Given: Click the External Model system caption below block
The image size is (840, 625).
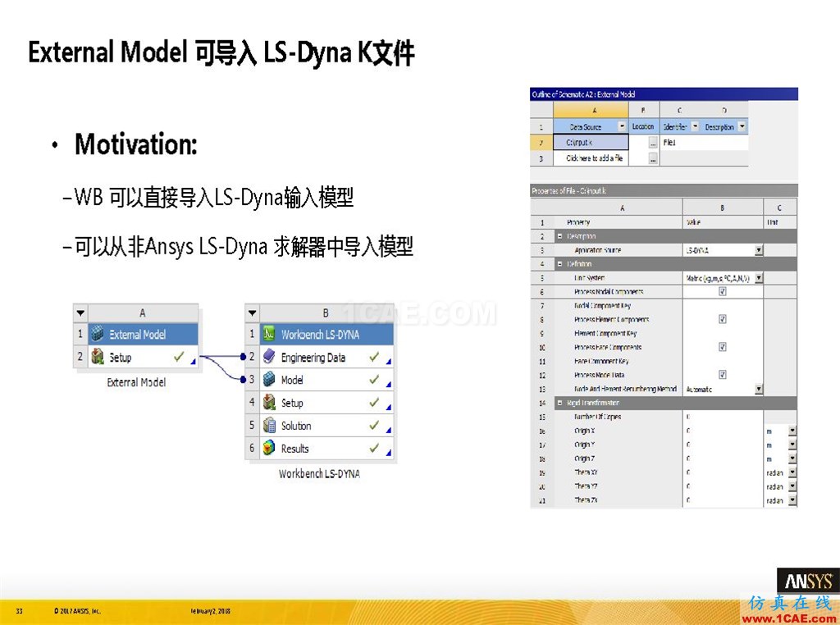Looking at the screenshot, I should [x=136, y=382].
